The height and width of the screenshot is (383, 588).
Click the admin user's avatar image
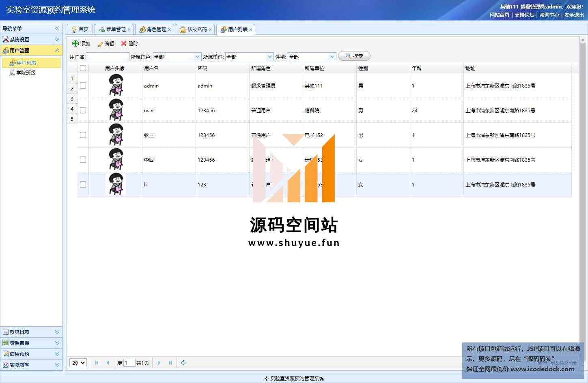tap(116, 86)
